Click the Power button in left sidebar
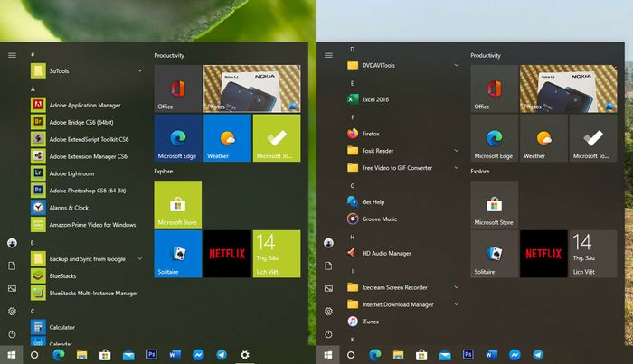This screenshot has height=364, width=633. 12,334
